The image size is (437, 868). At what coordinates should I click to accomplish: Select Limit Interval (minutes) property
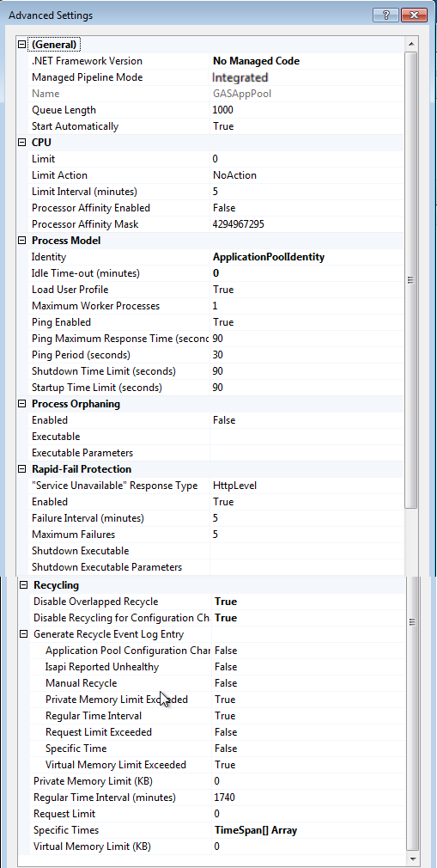click(85, 192)
